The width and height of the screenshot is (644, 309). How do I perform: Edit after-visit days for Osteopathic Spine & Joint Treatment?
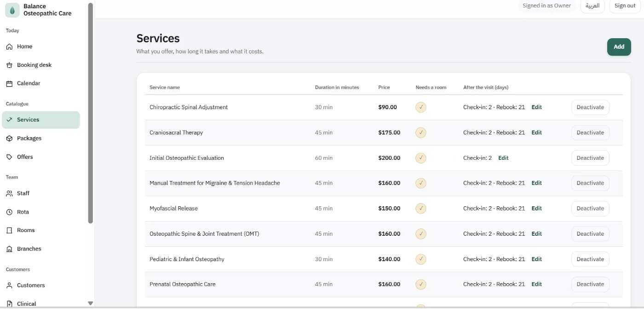[536, 234]
